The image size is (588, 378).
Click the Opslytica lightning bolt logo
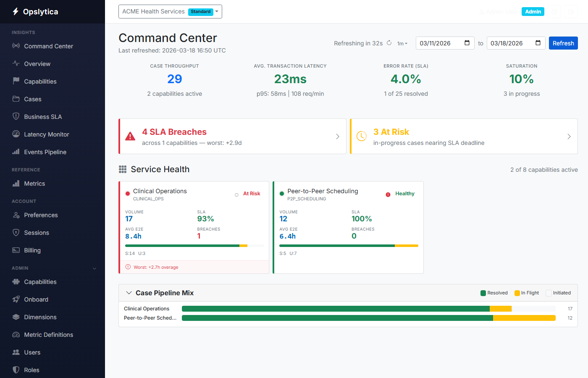(15, 11)
